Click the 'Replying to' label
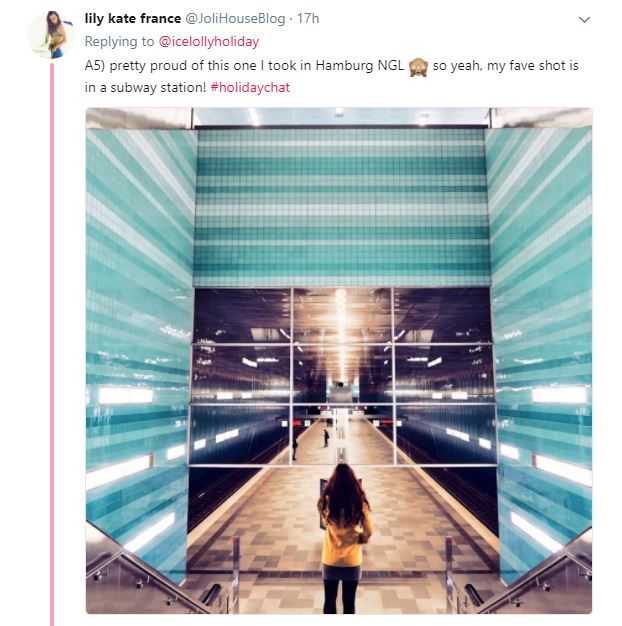622x626 pixels. 119,42
